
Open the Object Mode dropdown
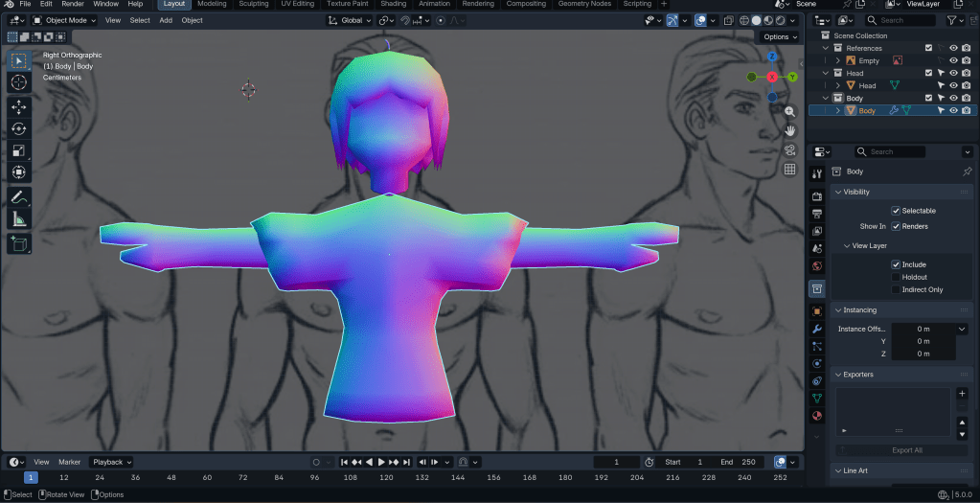click(65, 20)
